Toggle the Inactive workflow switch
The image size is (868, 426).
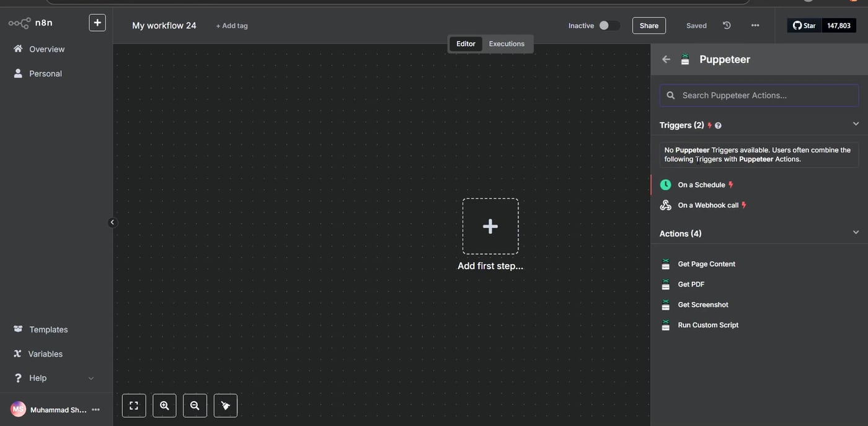tap(609, 25)
